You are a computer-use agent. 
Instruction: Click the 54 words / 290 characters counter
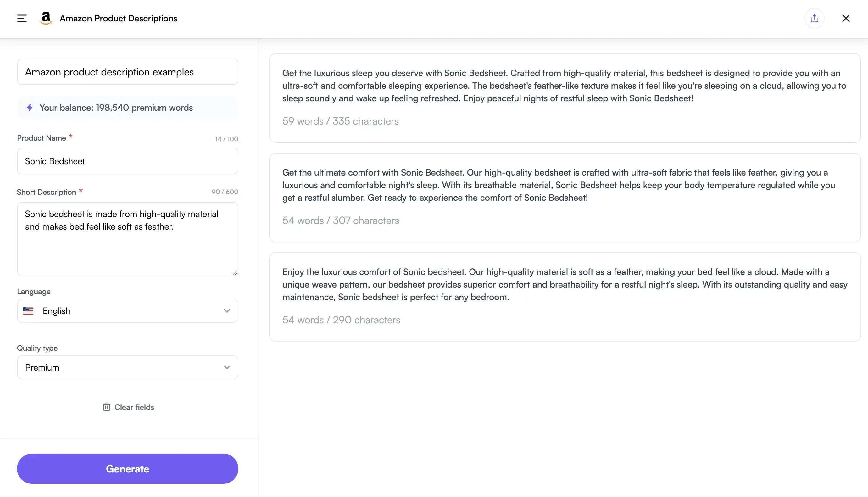[x=341, y=320]
